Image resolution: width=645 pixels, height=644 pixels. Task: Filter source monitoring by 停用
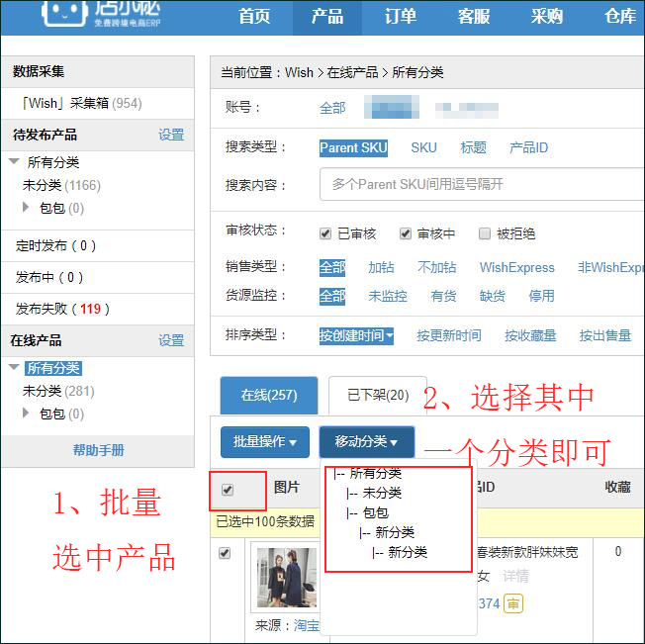[x=541, y=296]
